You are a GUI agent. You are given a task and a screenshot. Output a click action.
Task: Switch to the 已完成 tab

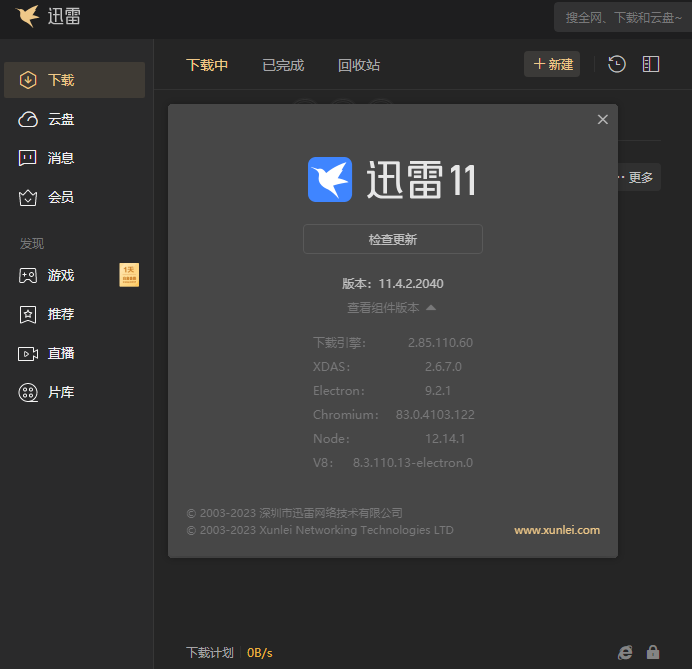coord(283,65)
